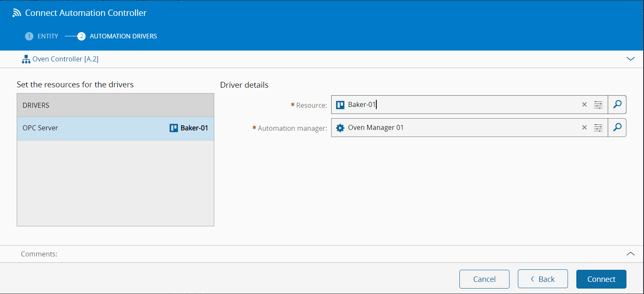The image size is (644, 294).
Task: Click into the Resource input field
Action: coord(459,105)
